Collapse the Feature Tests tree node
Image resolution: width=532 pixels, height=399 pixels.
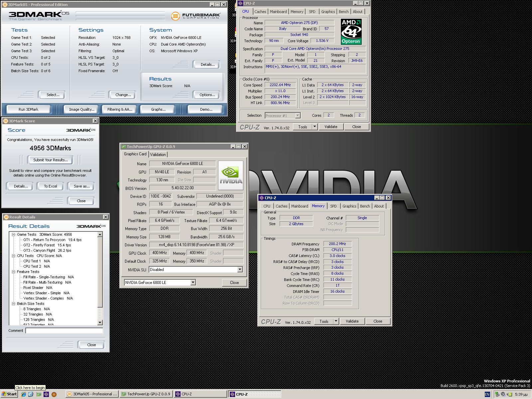[14, 272]
